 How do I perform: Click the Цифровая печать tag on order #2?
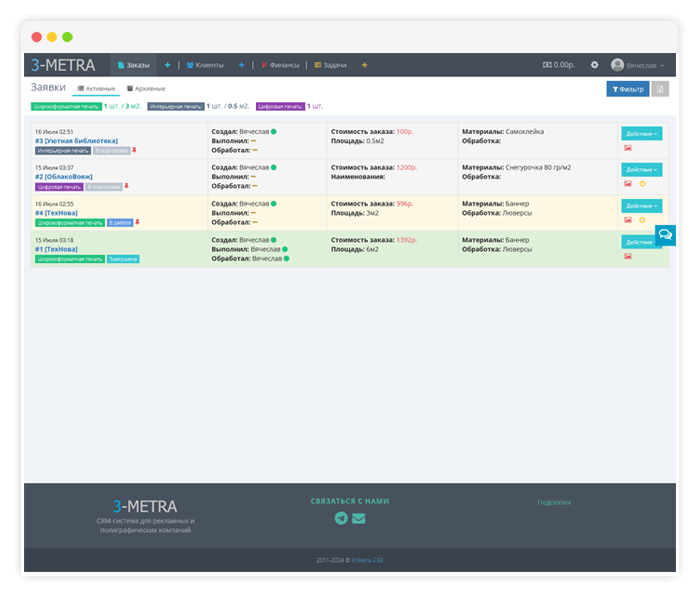click(x=59, y=187)
